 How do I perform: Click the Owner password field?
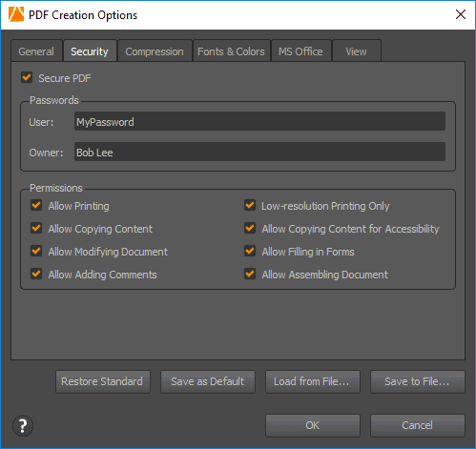pos(259,152)
